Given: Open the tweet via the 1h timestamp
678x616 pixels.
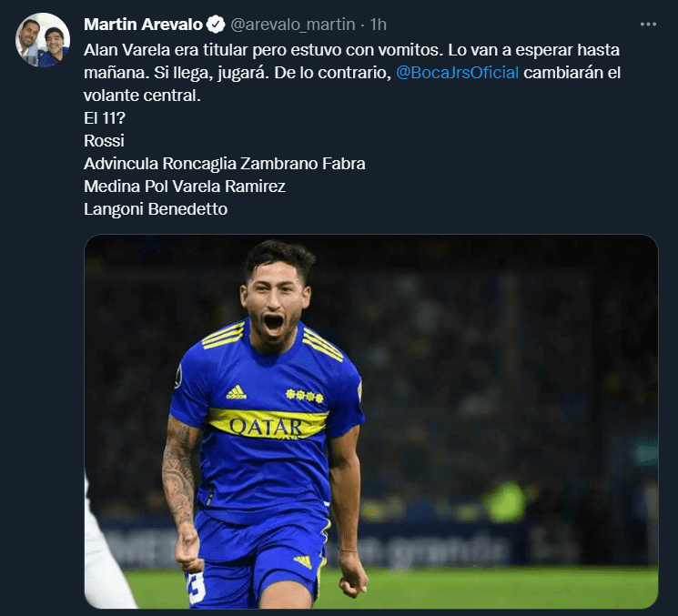Looking at the screenshot, I should point(379,25).
